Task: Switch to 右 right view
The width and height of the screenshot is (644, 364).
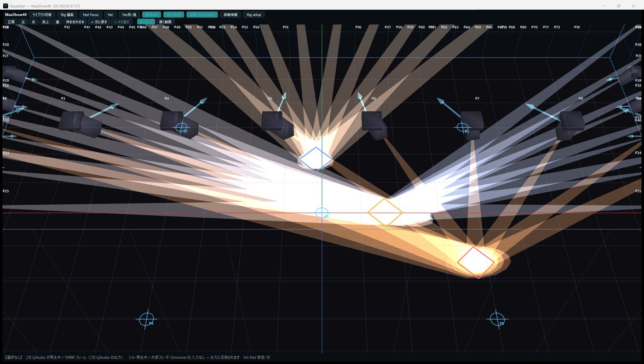Action: pyautogui.click(x=33, y=22)
